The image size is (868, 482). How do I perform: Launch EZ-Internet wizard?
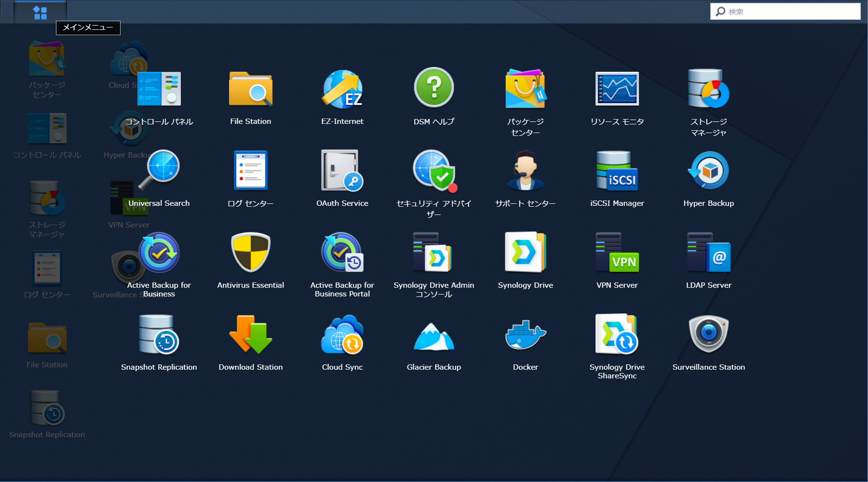(342, 98)
